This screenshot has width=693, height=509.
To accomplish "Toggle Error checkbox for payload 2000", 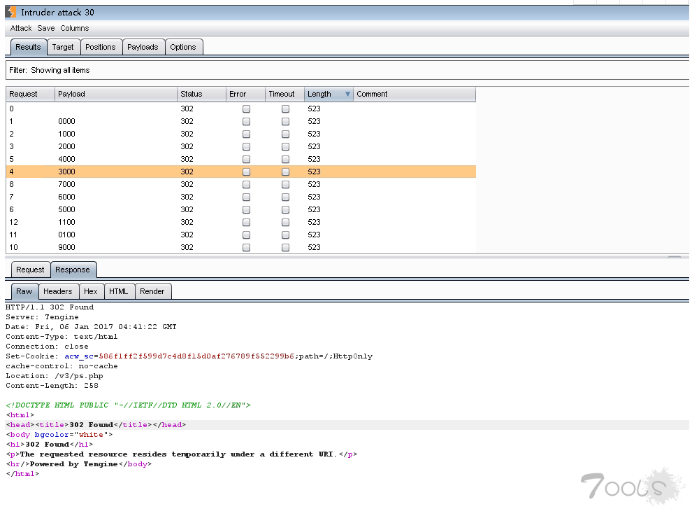I will 246,146.
